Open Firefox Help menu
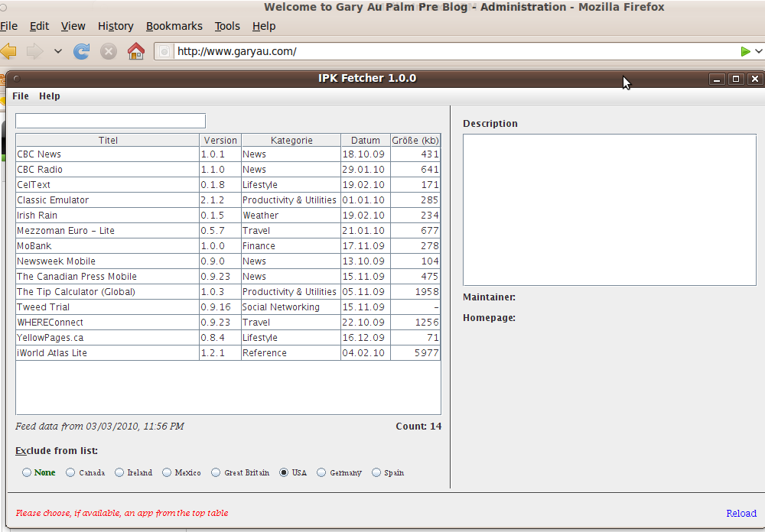The width and height of the screenshot is (765, 532). click(x=264, y=26)
